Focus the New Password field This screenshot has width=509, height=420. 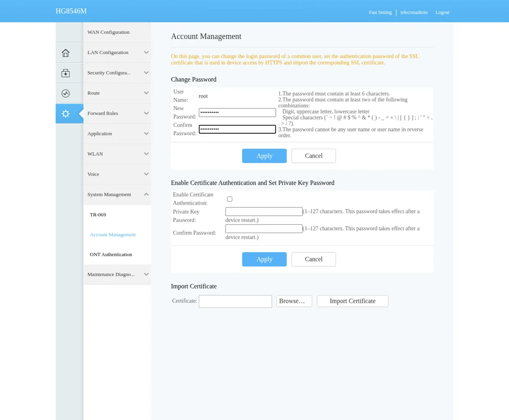[237, 113]
